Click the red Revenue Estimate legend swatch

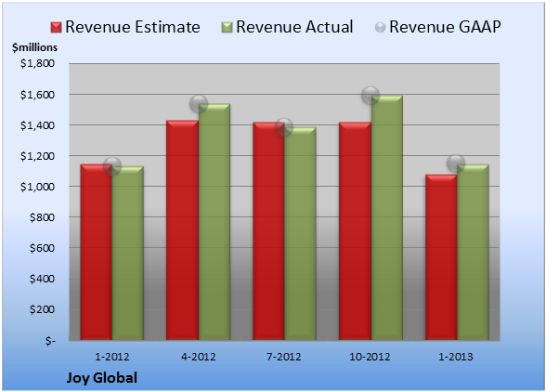point(56,28)
